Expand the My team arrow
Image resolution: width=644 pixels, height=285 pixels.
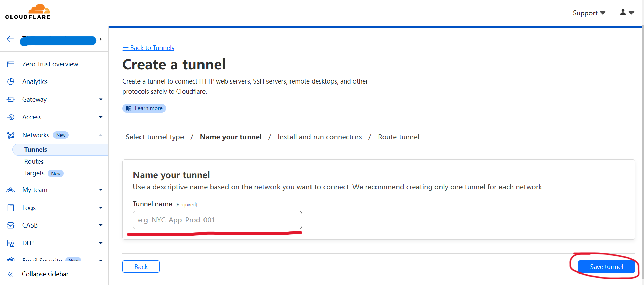pos(101,190)
